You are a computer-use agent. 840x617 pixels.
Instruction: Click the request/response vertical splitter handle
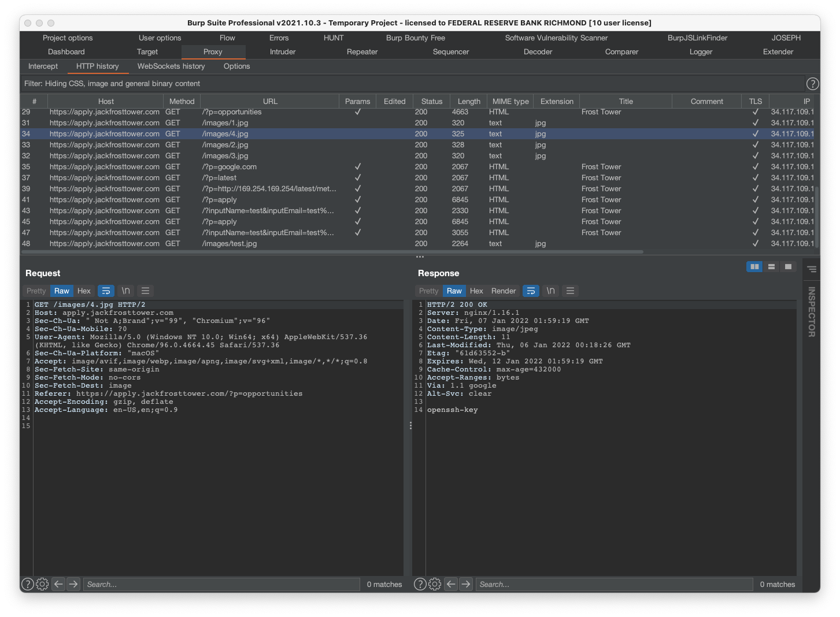[410, 425]
